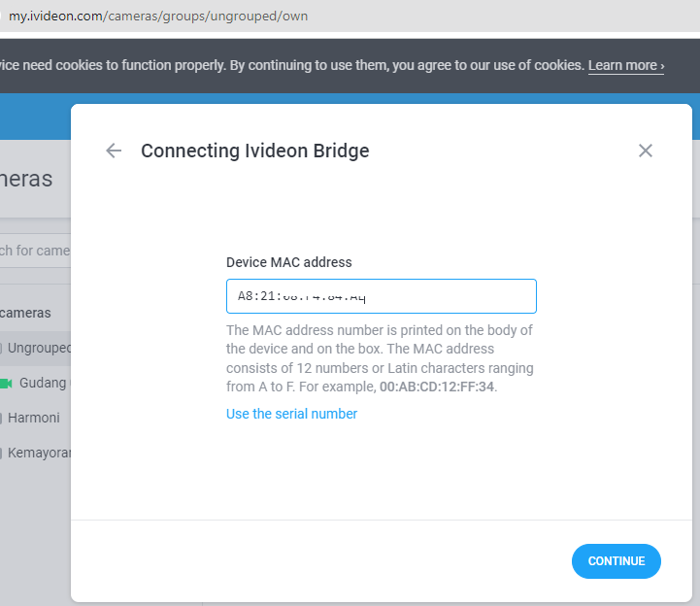Close the Connecting Ivideon Bridge dialog
This screenshot has width=700, height=606.
[645, 151]
